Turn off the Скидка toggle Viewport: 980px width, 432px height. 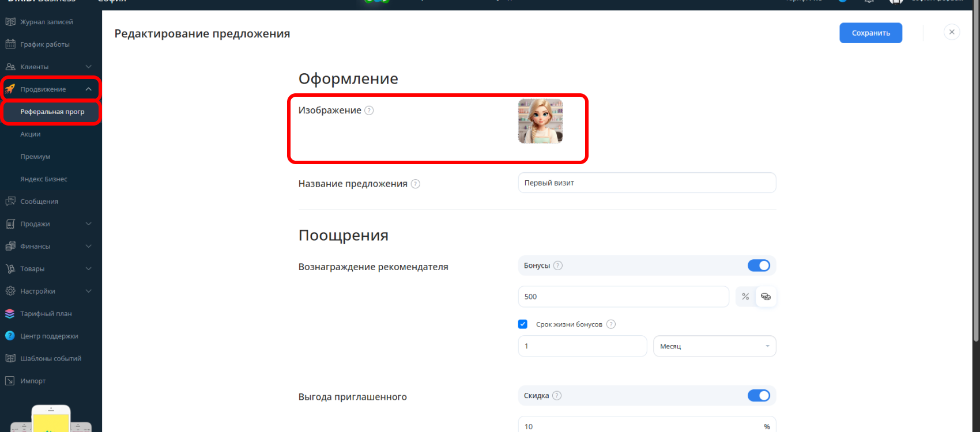pos(759,396)
